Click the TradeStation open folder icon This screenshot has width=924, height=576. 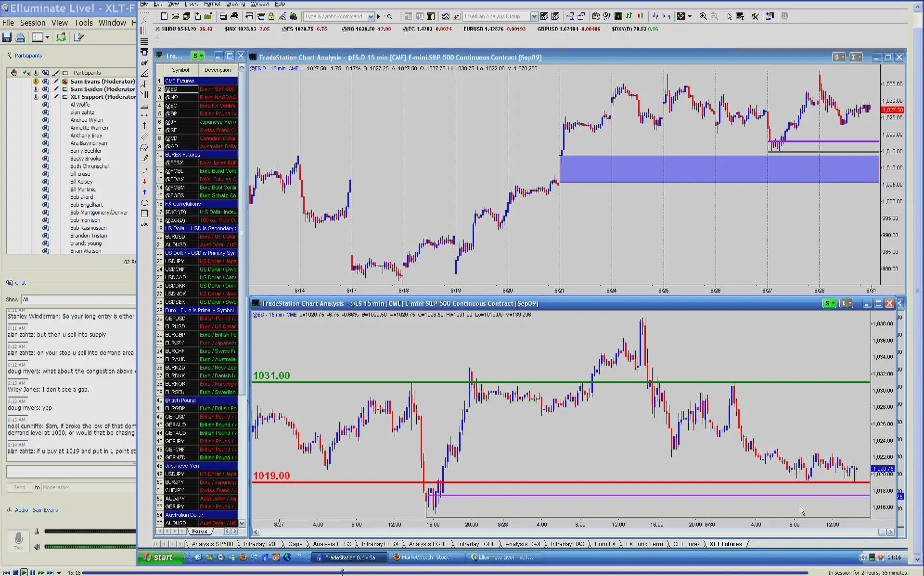tap(175, 16)
